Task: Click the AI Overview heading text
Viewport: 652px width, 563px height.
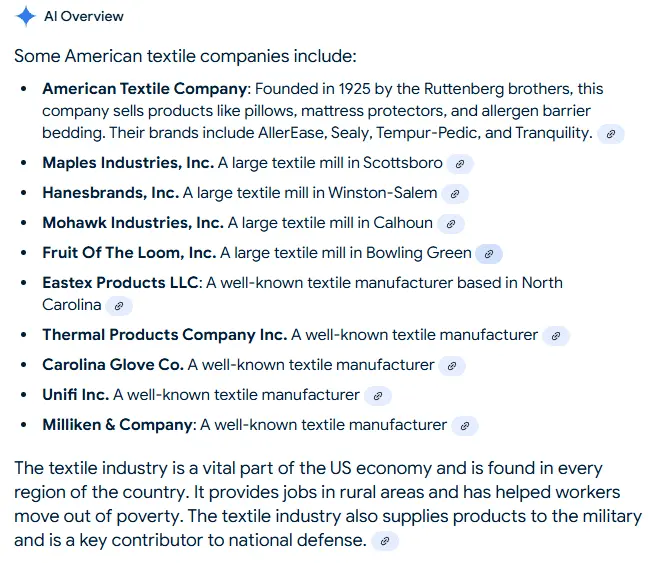Action: 84,18
